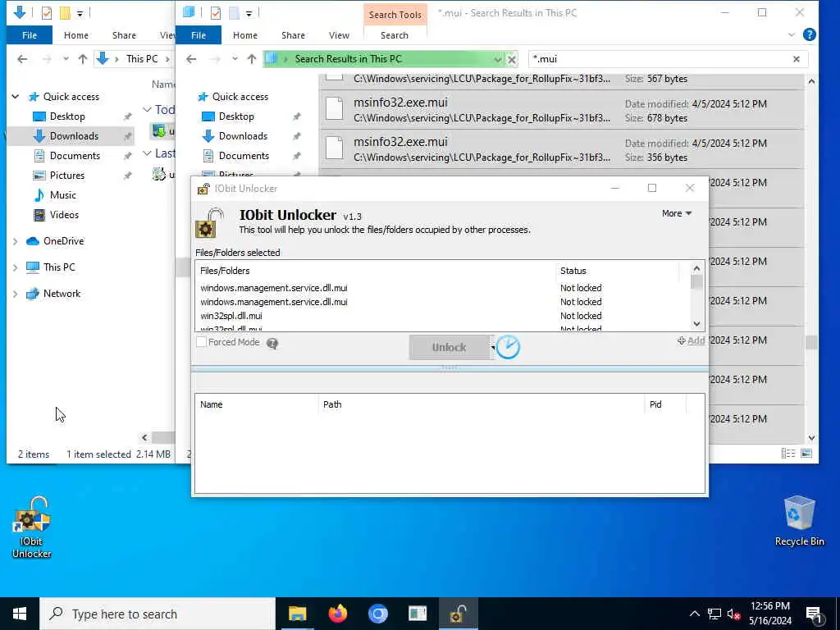Viewport: 840px width, 630px height.
Task: Open the Recycle Bin desktop icon
Action: (x=799, y=520)
